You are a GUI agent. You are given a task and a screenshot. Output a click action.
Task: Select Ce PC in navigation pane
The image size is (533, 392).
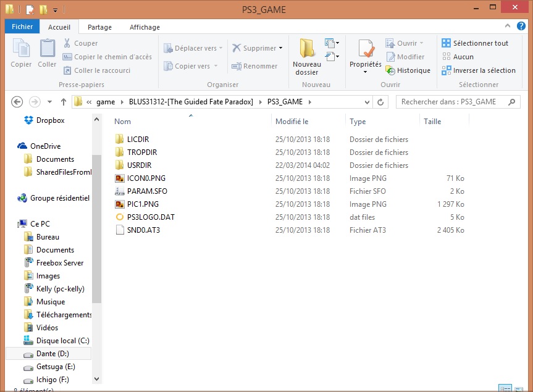click(x=40, y=224)
